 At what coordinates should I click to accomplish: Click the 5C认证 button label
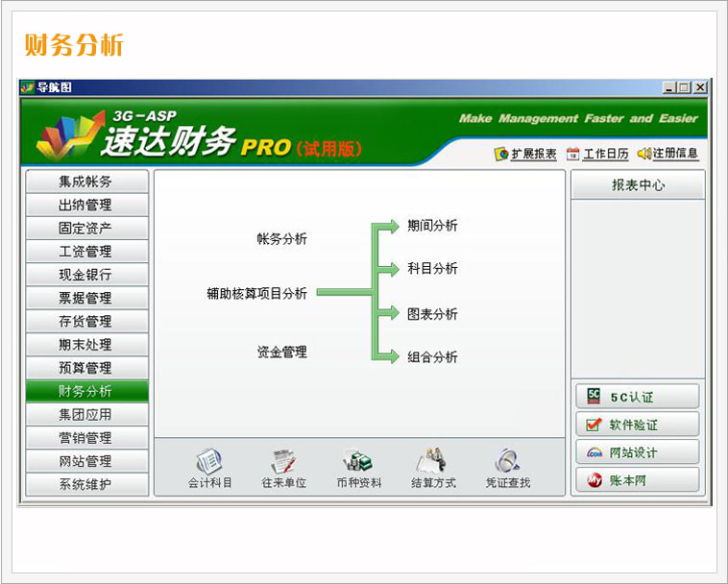tap(631, 398)
